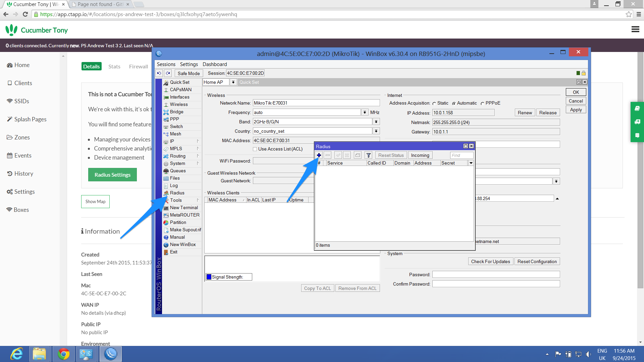The image size is (644, 362).
Task: Switch to the Details tab
Action: (x=92, y=66)
